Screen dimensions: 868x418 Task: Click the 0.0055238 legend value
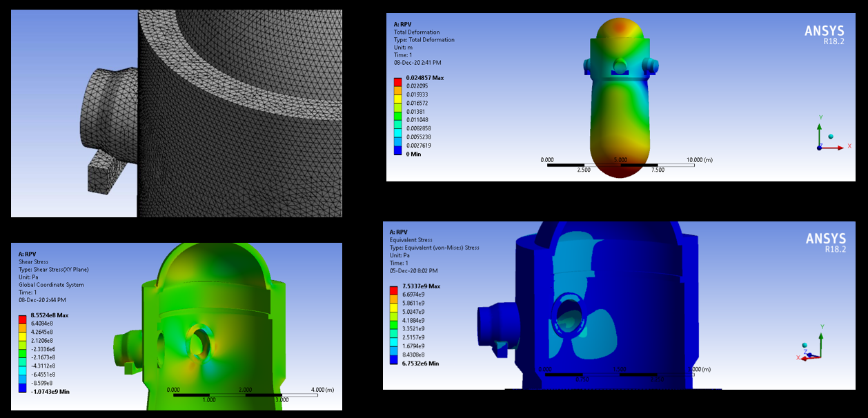coord(418,137)
